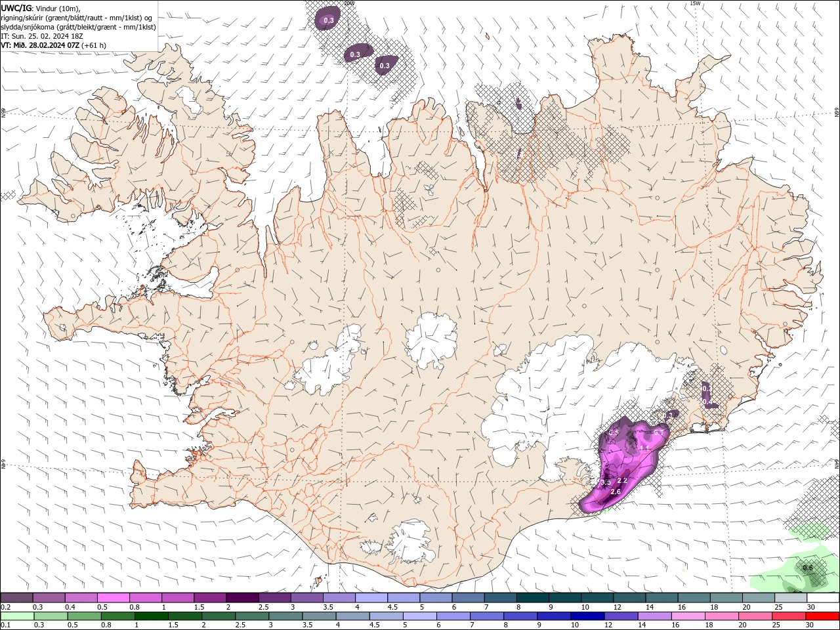Pick bottom legend swatch between 5 and 6
The height and width of the screenshot is (630, 840).
(x=420, y=616)
